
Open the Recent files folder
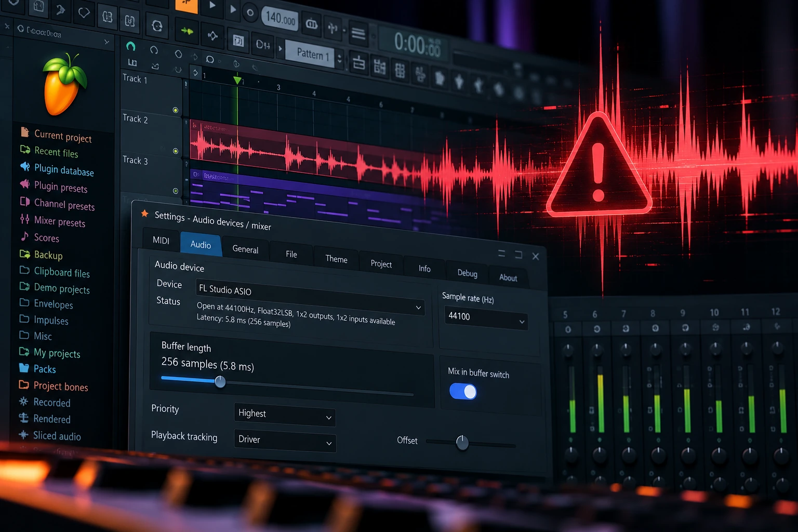point(49,152)
